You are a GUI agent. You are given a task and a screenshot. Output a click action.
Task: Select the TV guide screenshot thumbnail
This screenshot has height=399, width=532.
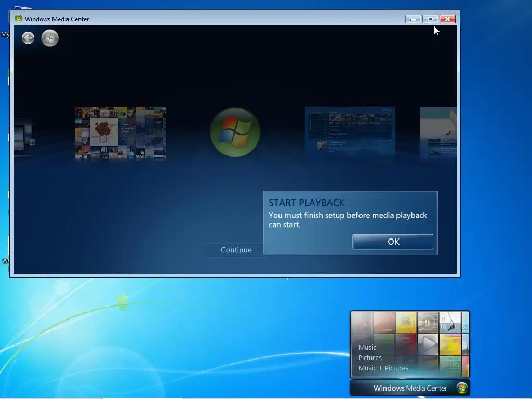click(350, 131)
